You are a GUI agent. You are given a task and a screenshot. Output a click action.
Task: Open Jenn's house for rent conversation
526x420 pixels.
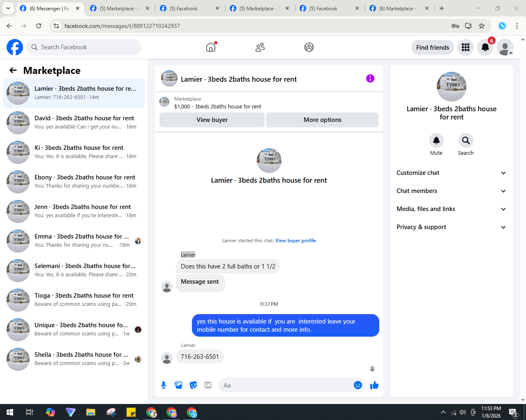click(x=74, y=211)
